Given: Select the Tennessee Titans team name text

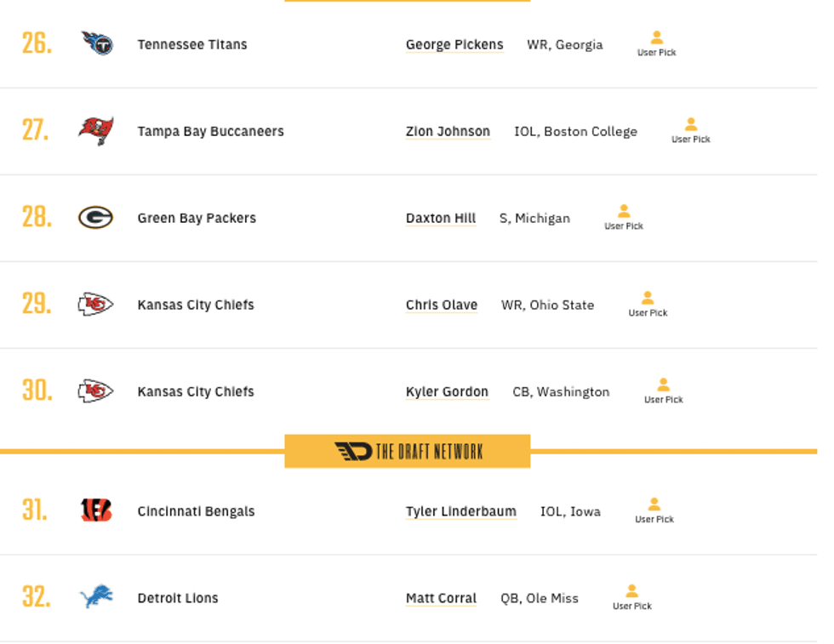Looking at the screenshot, I should point(191,44).
